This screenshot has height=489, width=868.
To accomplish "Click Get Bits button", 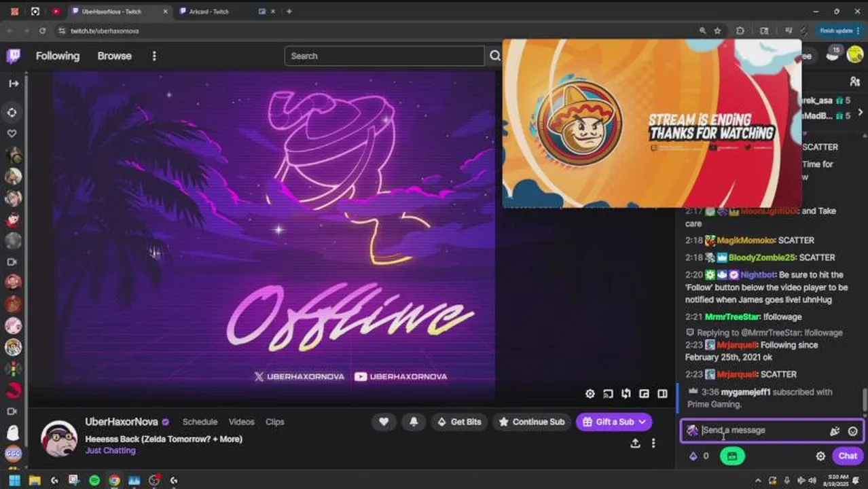I will [458, 422].
